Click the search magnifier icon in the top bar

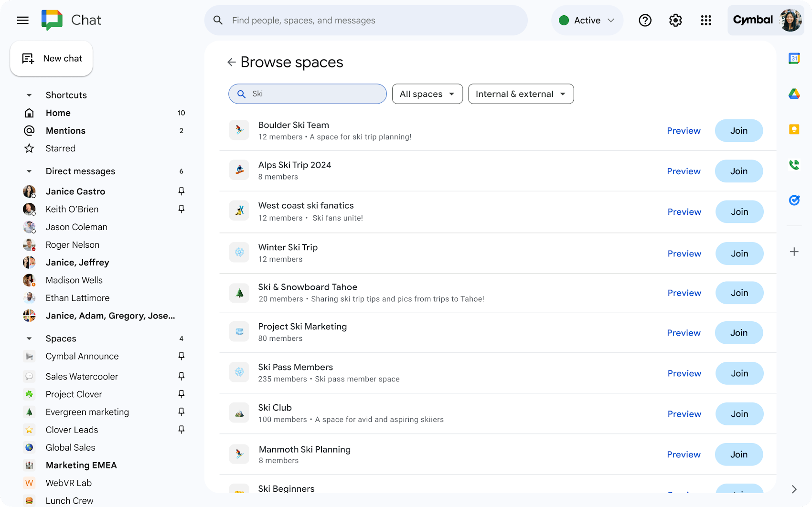click(x=218, y=20)
